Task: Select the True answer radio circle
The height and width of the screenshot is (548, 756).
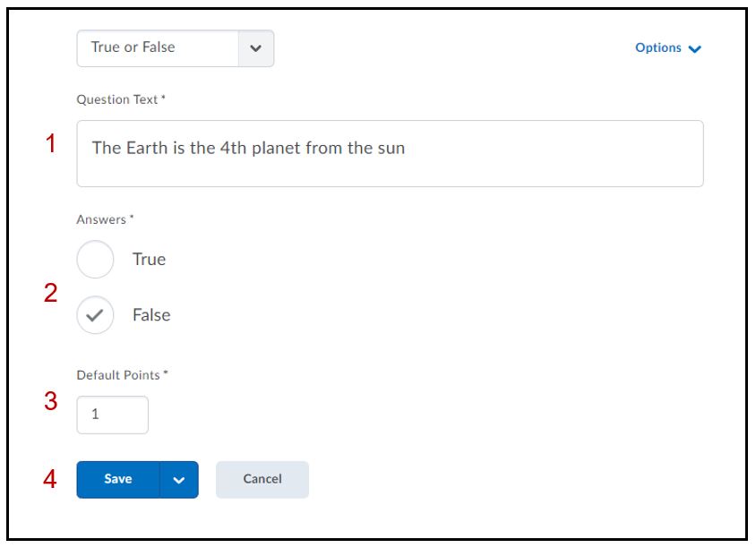Action: (x=95, y=260)
